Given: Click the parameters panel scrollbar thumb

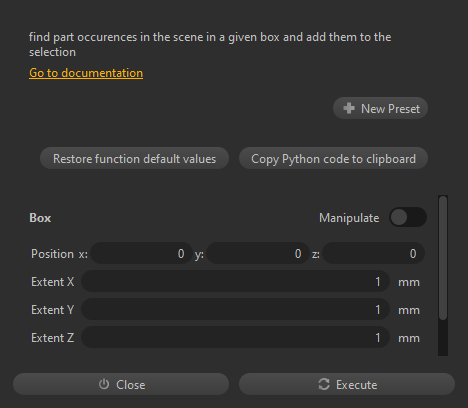Looking at the screenshot, I should coord(443,258).
